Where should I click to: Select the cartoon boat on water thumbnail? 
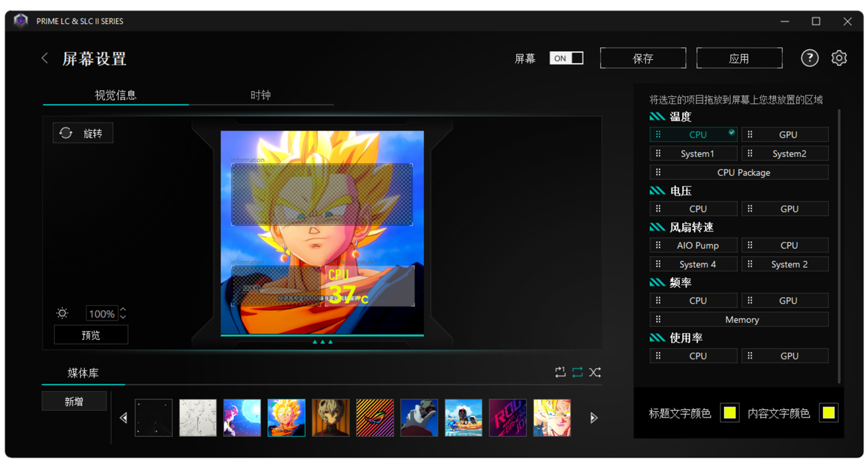[x=464, y=417]
